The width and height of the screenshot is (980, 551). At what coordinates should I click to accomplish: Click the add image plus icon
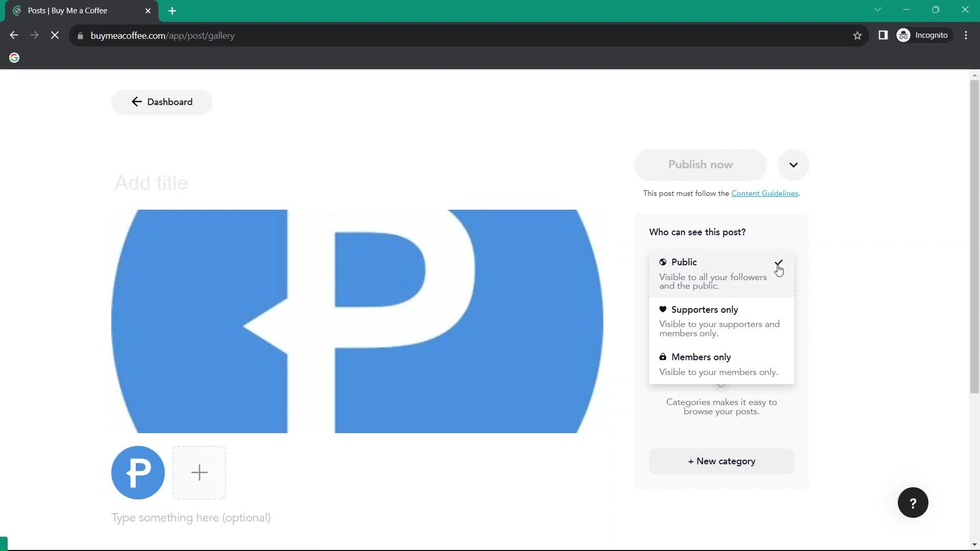point(199,472)
